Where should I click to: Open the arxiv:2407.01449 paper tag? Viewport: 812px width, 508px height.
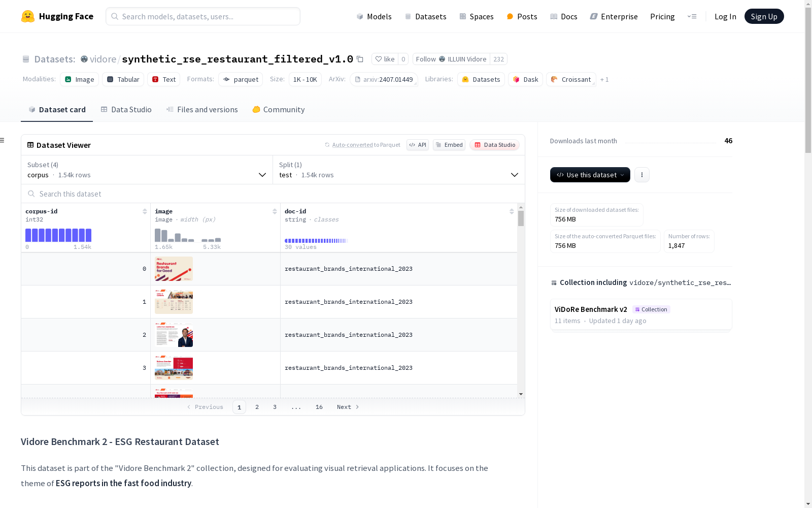pyautogui.click(x=384, y=79)
